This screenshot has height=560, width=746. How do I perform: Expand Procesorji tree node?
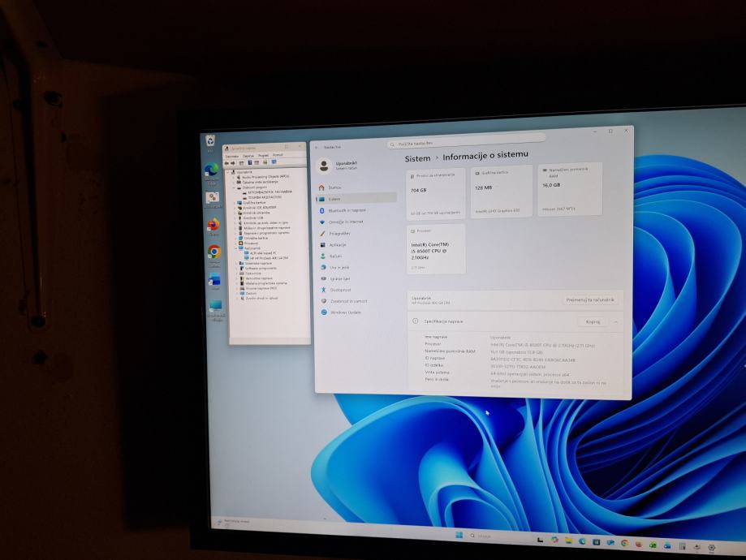pos(235,243)
